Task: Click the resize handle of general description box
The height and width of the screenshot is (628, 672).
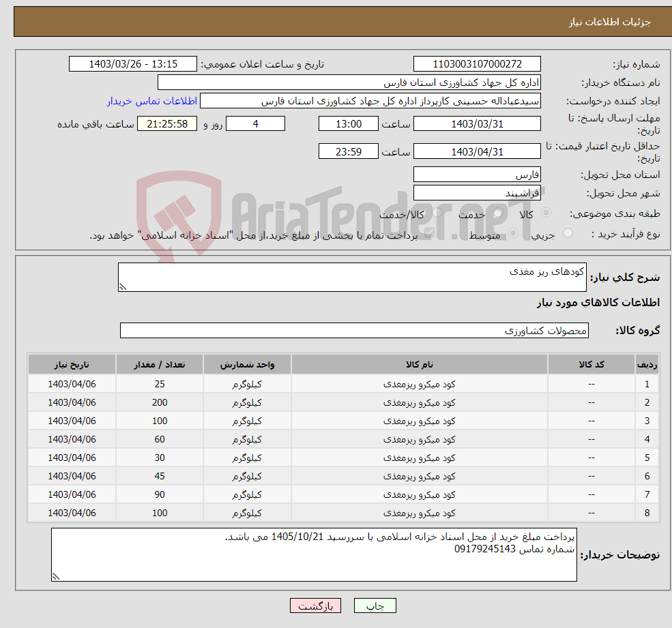Action: click(x=123, y=287)
